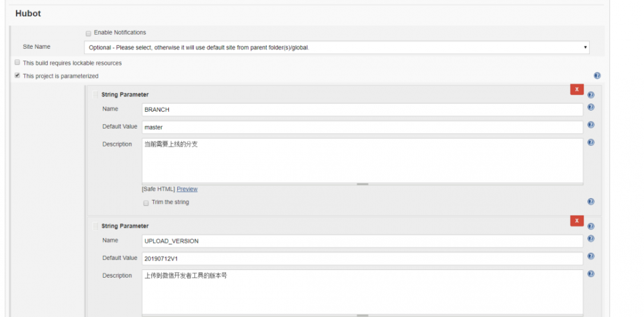Click the BRANCH name input field
Viewport: 644px width, 317px height.
click(x=362, y=110)
